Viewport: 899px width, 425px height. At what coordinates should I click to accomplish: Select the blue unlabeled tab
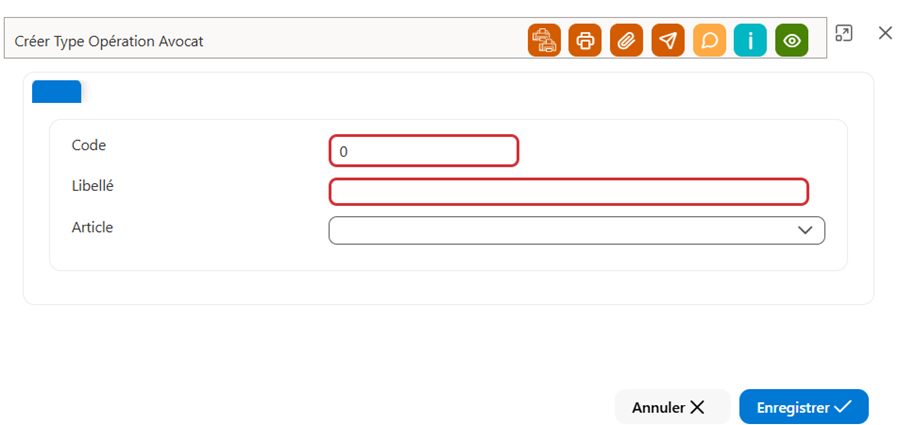coord(56,92)
